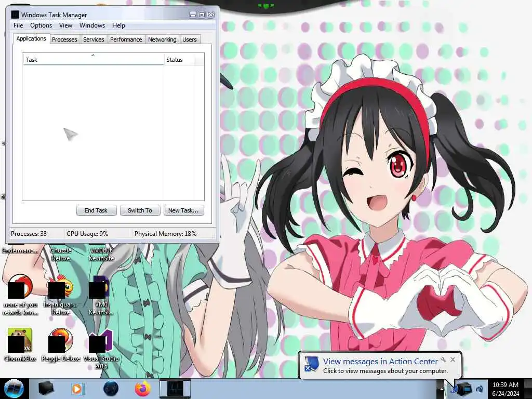Click the wrench icon in the notification balloon

coord(443,360)
